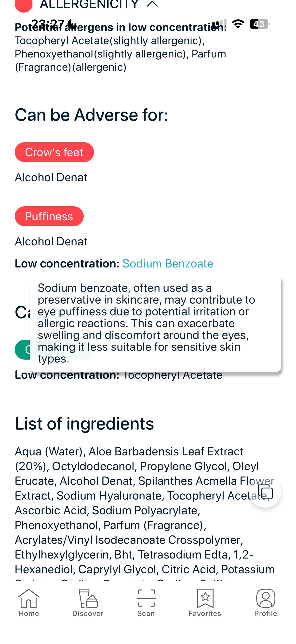This screenshot has height=644, width=296.
Task: Tap the battery level indicator
Action: [259, 24]
